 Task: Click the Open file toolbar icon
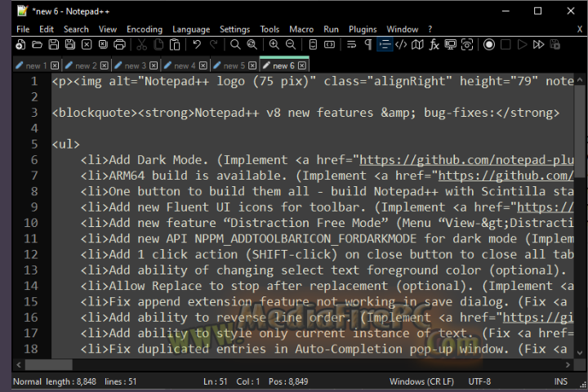tap(37, 45)
